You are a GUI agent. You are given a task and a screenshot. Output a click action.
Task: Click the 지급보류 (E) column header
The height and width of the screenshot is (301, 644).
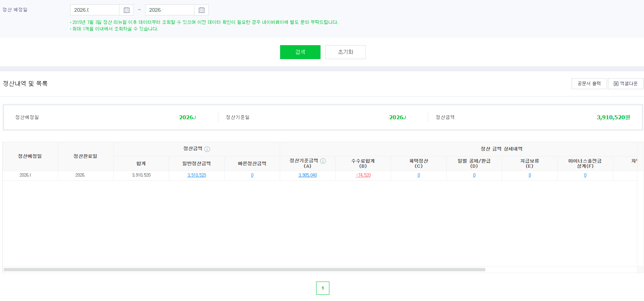point(530,163)
